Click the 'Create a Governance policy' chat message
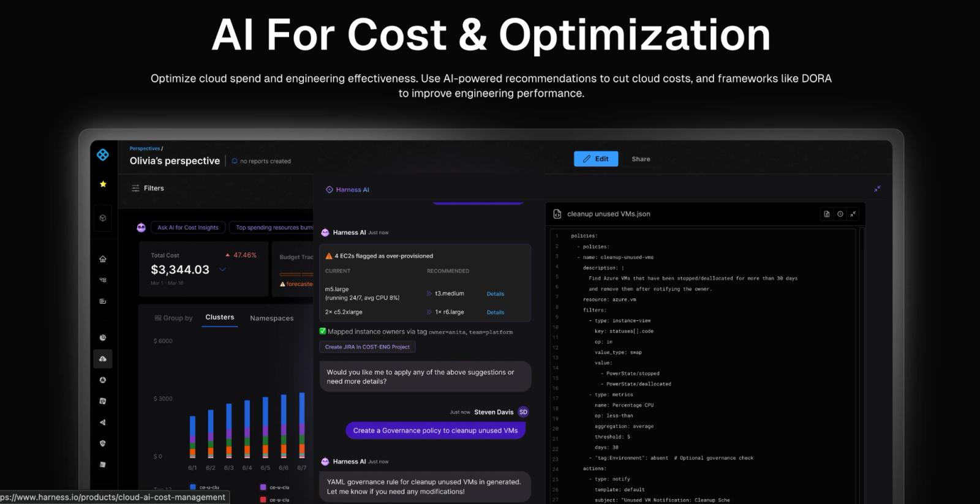Image resolution: width=980 pixels, height=504 pixels. 435,431
